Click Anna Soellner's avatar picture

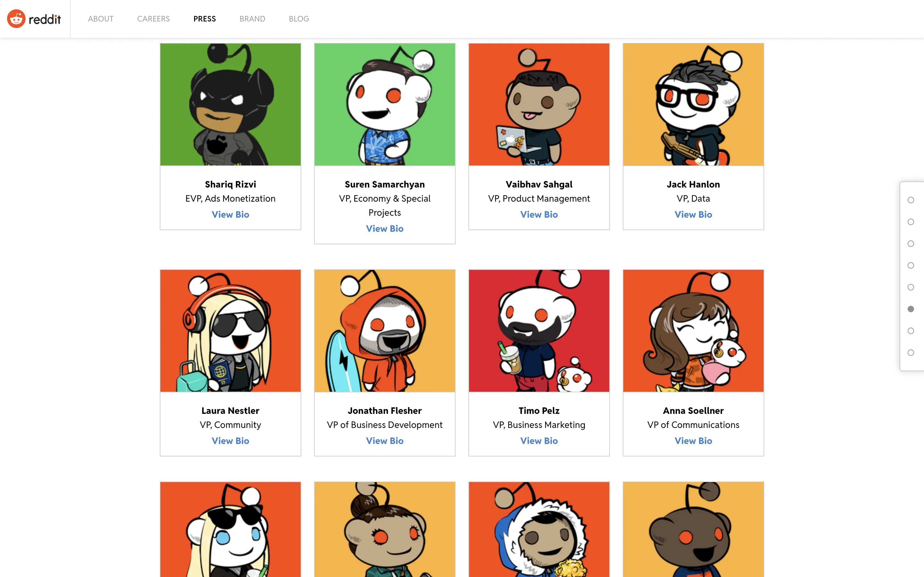tap(693, 330)
